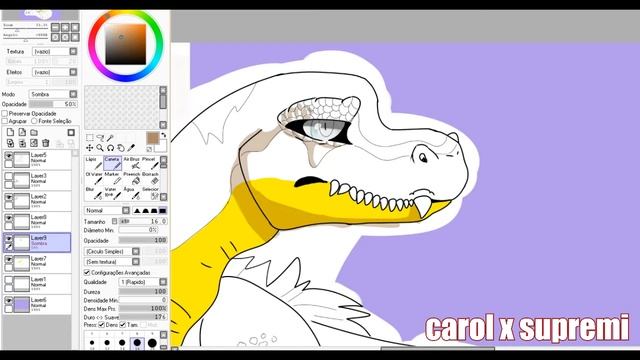Screen dimensions: 640x360
Task: Swap foreground and background colors arrow
Action: [x=164, y=135]
